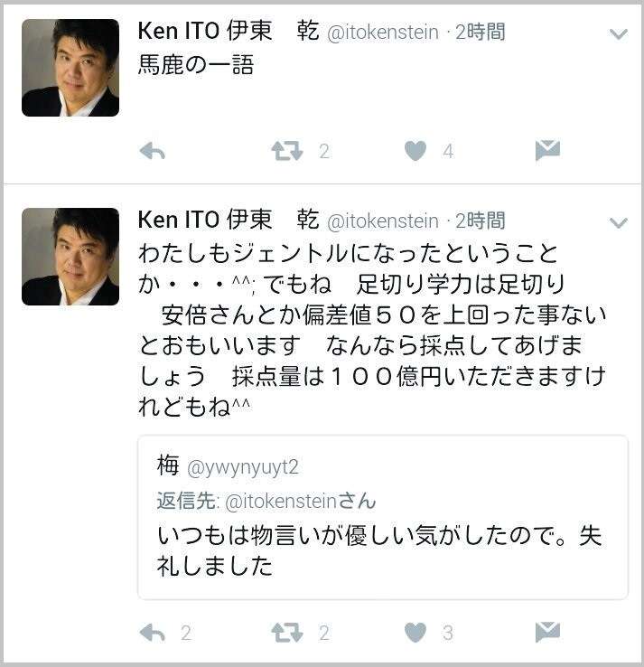
Task: Open Ken ITO 伊東 乾 name in second tweet
Action: click(x=229, y=220)
